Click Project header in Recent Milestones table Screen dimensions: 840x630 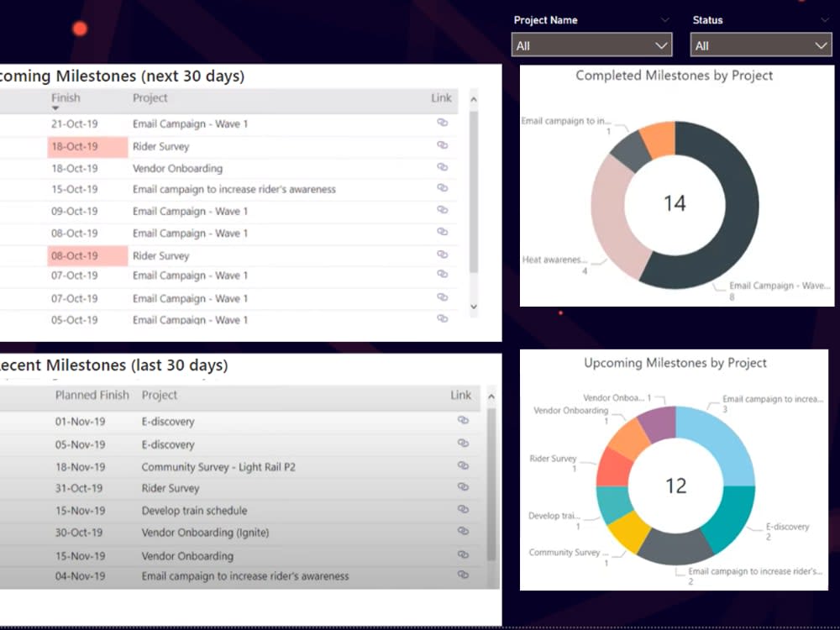159,396
